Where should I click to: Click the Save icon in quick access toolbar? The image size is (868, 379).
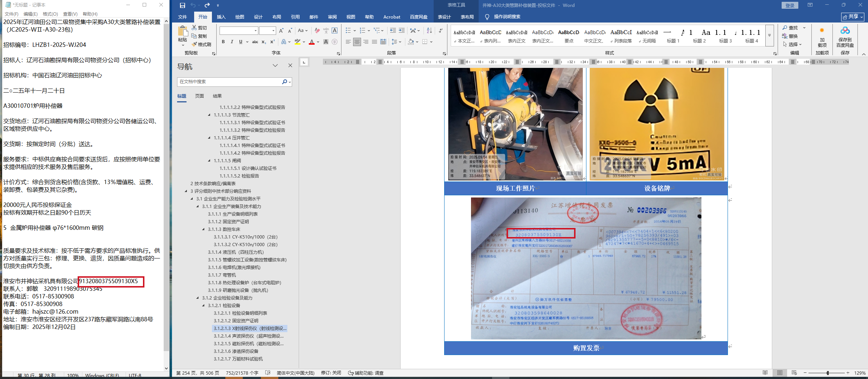pyautogui.click(x=183, y=5)
